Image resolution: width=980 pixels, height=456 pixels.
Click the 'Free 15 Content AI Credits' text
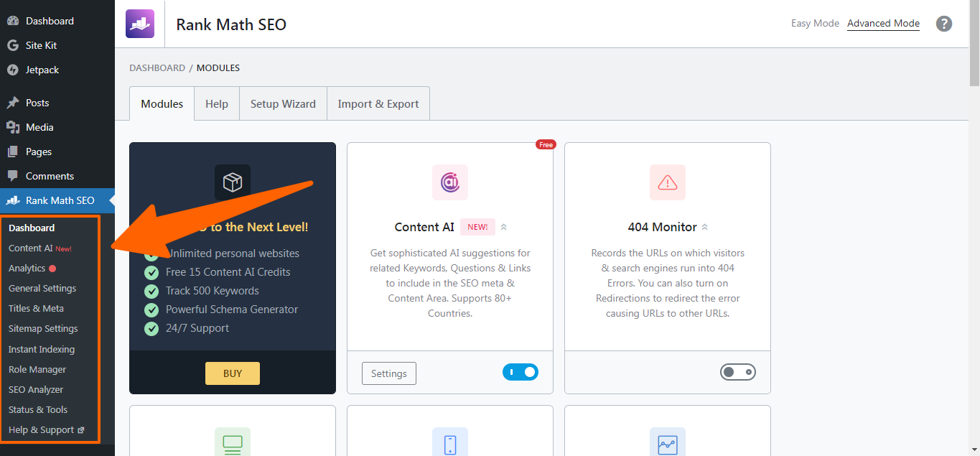tap(228, 272)
